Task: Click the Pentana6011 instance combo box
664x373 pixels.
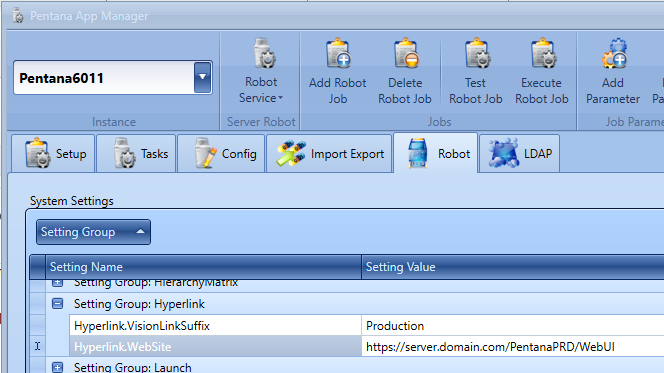Action: [x=113, y=77]
